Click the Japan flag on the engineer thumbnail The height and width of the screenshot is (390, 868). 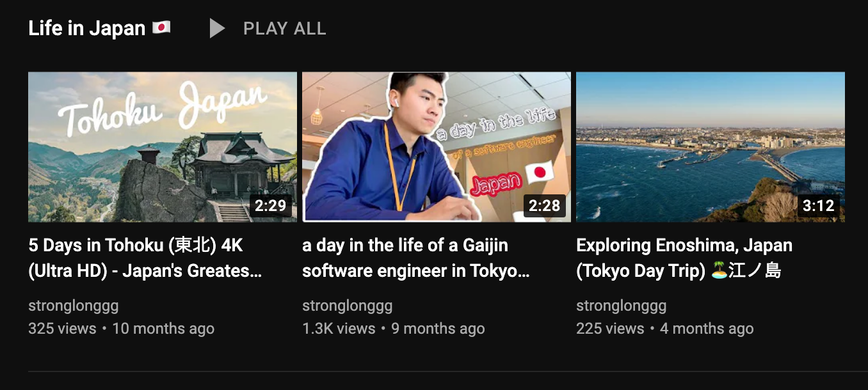[538, 172]
